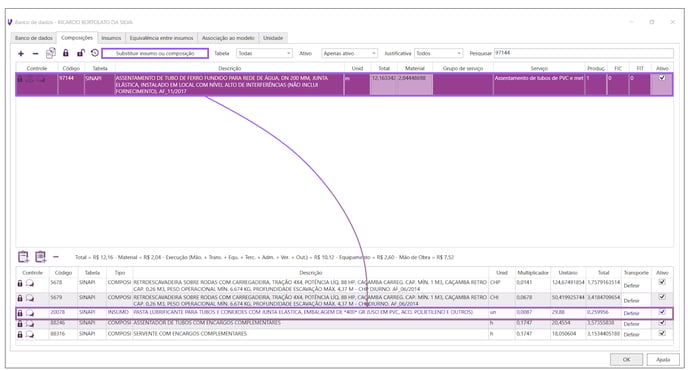This screenshot has height=370, width=688.
Task: Click lock icon in row 5679
Action: point(20,298)
